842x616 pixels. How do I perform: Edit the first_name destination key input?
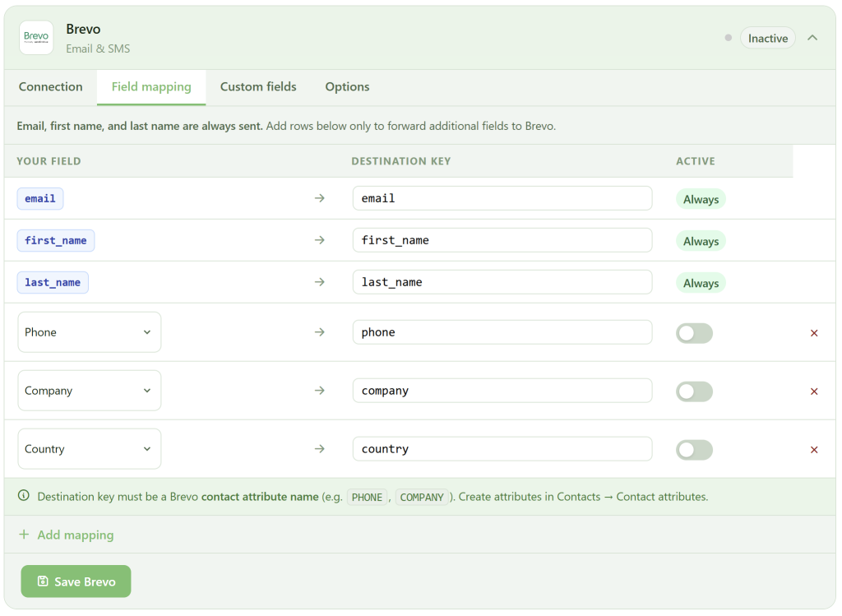pyautogui.click(x=502, y=240)
